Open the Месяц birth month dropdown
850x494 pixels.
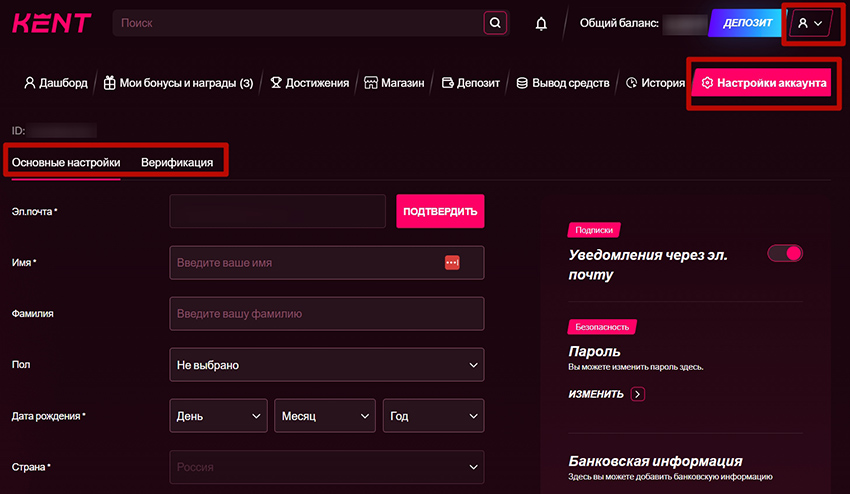[325, 416]
